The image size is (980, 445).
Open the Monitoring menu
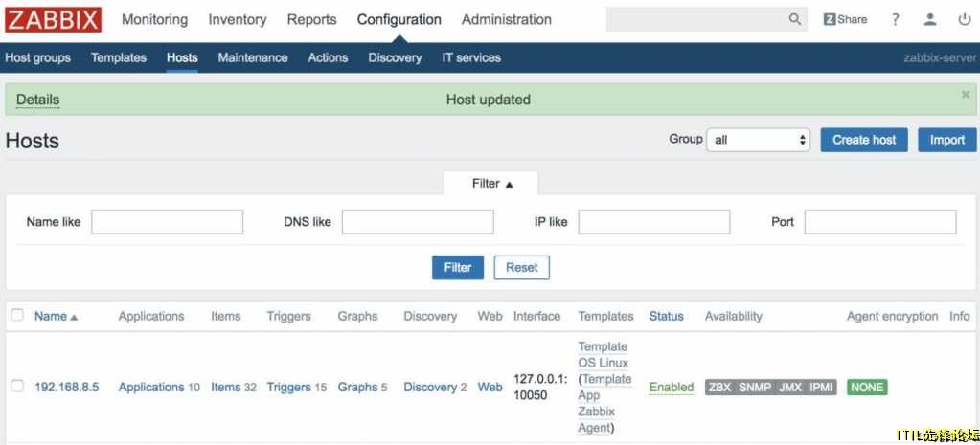[x=154, y=19]
